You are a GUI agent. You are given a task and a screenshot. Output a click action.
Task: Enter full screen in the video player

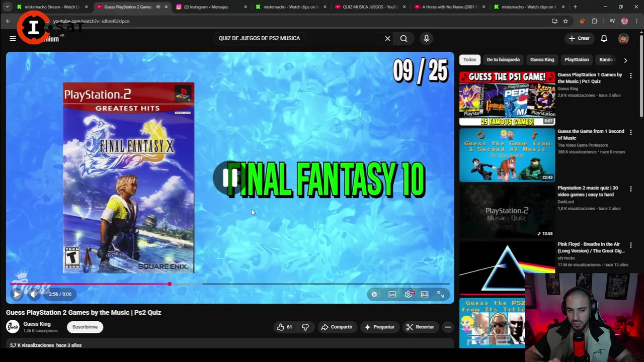pyautogui.click(x=441, y=294)
